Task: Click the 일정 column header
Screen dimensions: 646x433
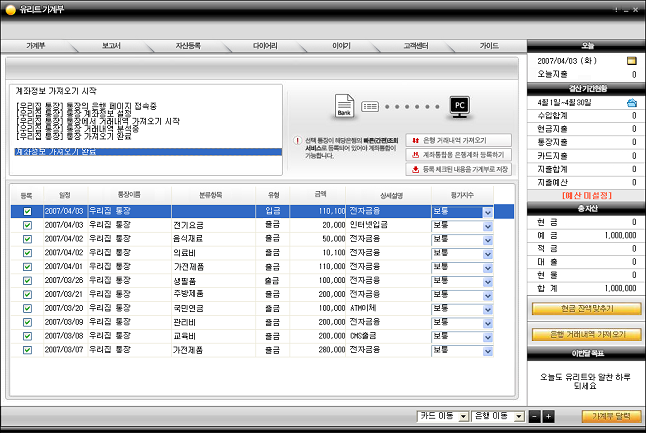Action: 65,195
